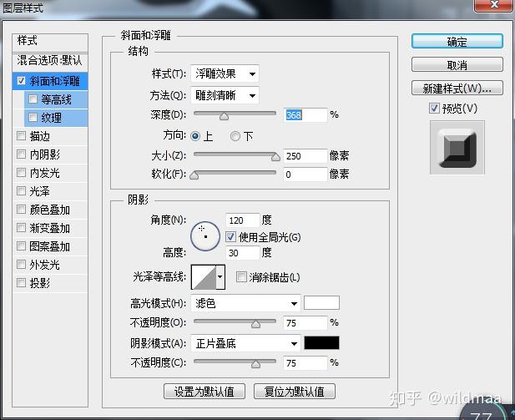Enable the 纹理 checkbox
This screenshot has width=515, height=420.
(x=33, y=118)
